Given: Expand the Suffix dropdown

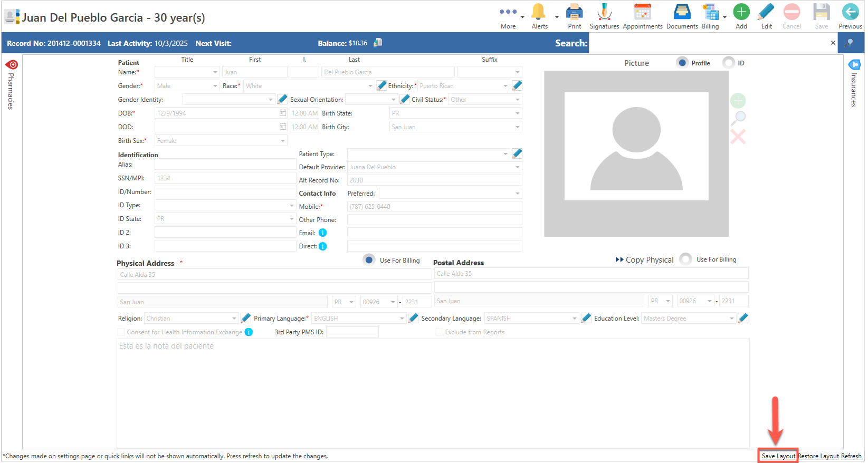Looking at the screenshot, I should pos(517,72).
